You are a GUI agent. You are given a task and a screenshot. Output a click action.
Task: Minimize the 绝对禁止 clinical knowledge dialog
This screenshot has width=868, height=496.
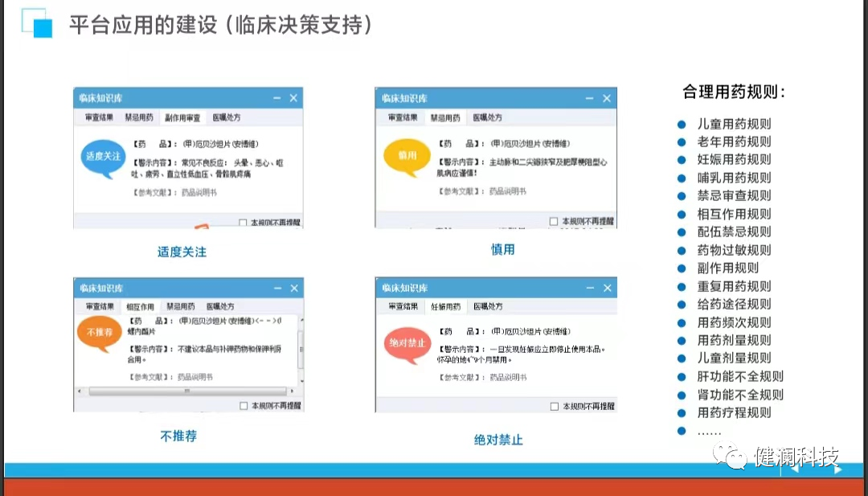(x=592, y=288)
